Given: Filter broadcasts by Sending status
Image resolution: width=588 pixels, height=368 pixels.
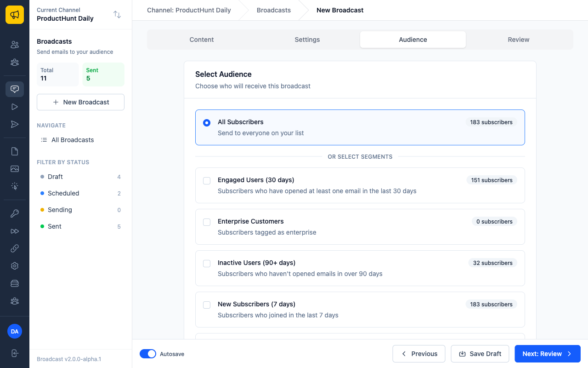Looking at the screenshot, I should (x=80, y=210).
